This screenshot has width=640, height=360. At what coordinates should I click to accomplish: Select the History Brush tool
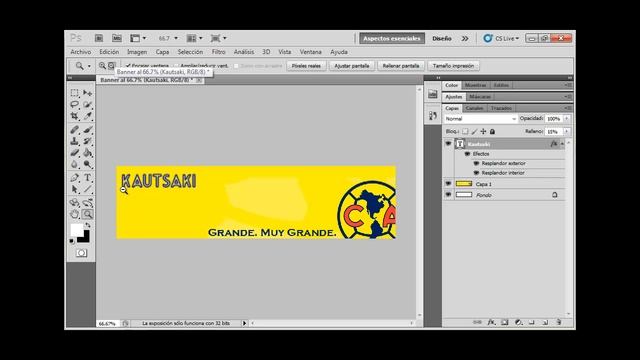coord(87,141)
